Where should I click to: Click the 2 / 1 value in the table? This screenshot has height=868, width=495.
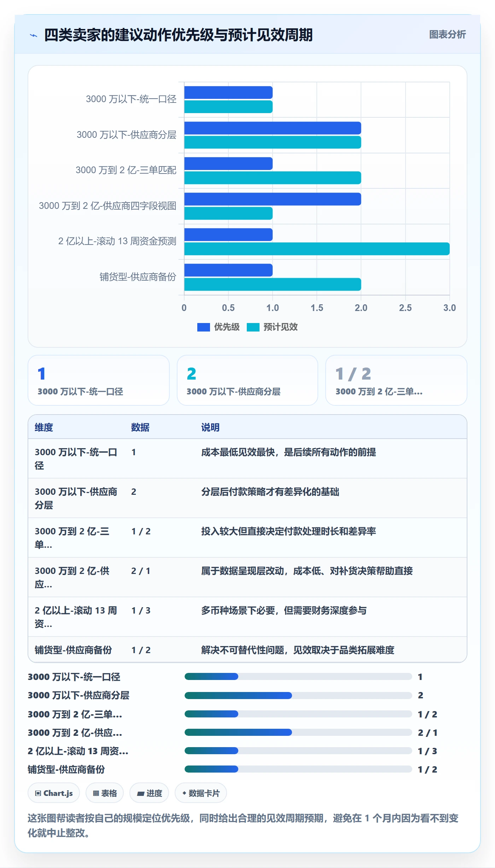point(141,571)
